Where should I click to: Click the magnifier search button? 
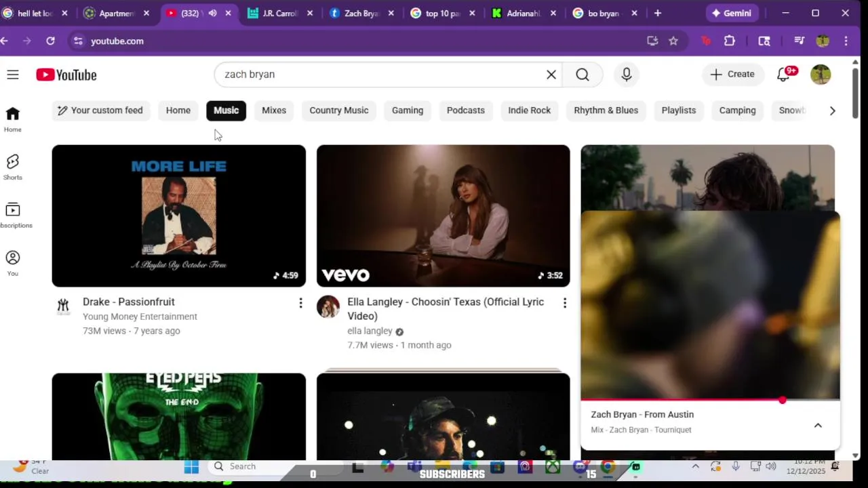tap(583, 75)
